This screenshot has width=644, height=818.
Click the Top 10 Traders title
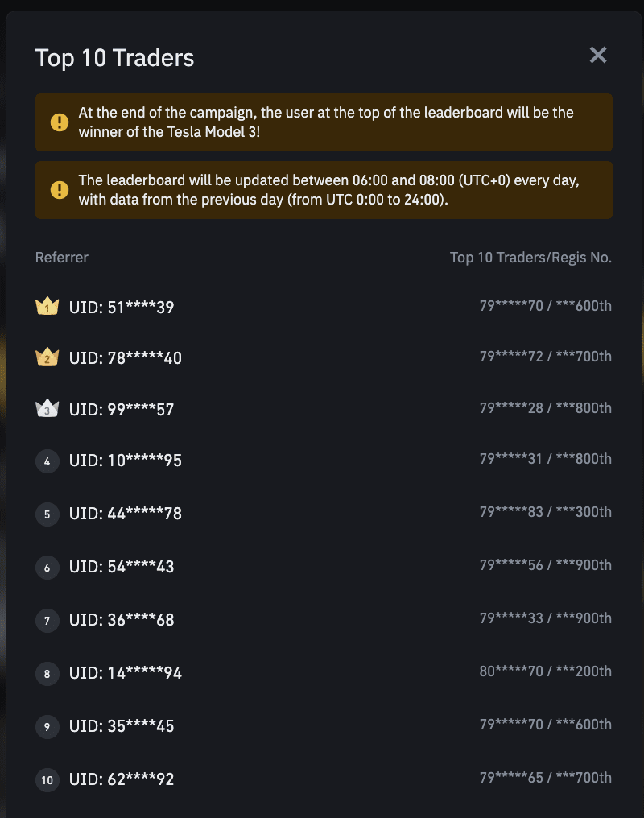(x=114, y=58)
